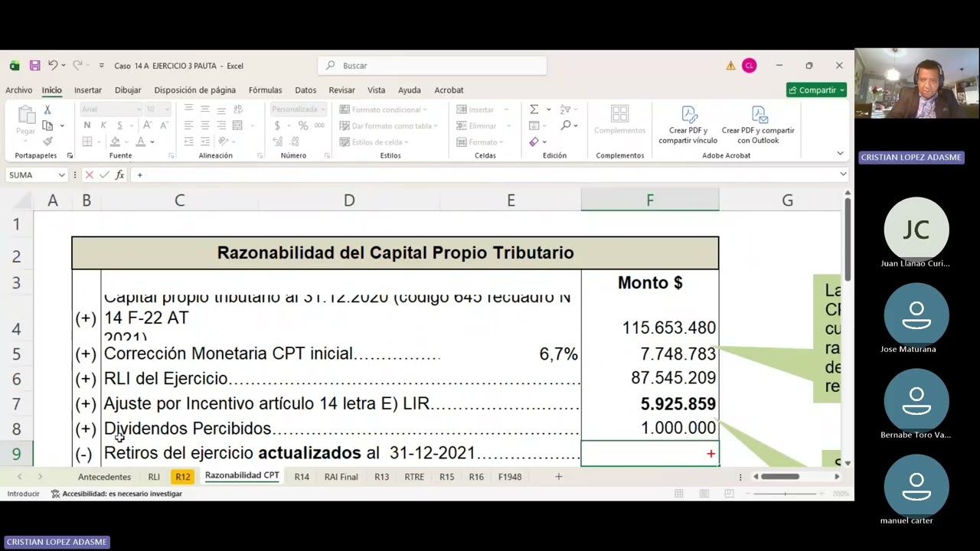Toggle wrap text icon

coord(238,109)
